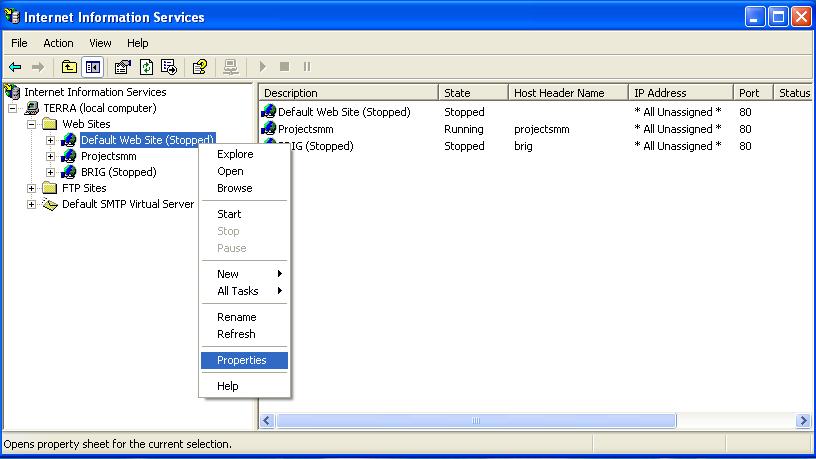Sort by Port column header
The width and height of the screenshot is (816, 459).
(753, 93)
